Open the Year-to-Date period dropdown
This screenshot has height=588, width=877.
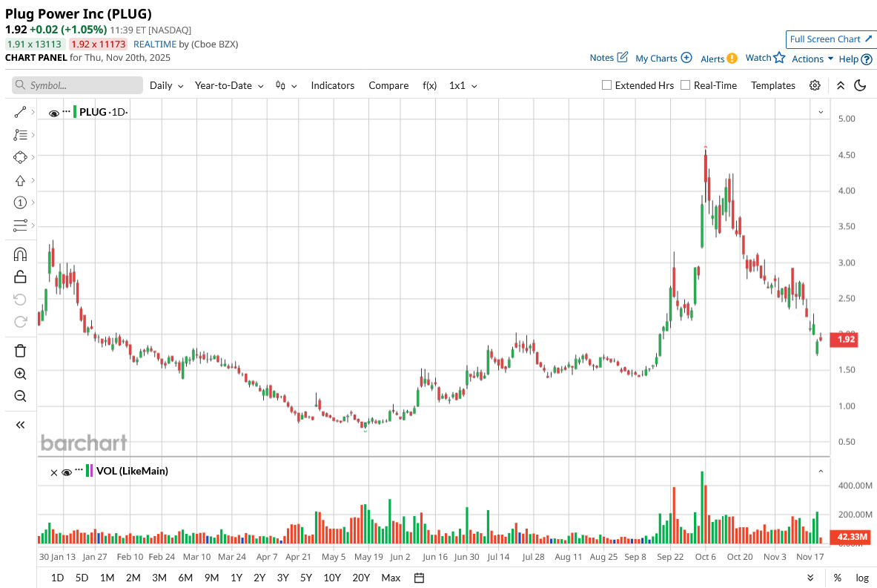coord(229,85)
